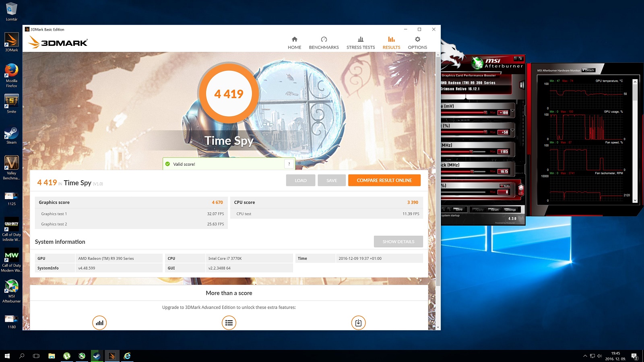Open Task View on taskbar
The image size is (644, 362).
pos(36,356)
